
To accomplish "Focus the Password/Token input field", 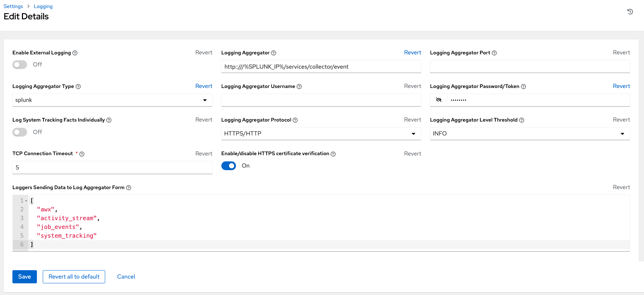I will click(x=538, y=100).
